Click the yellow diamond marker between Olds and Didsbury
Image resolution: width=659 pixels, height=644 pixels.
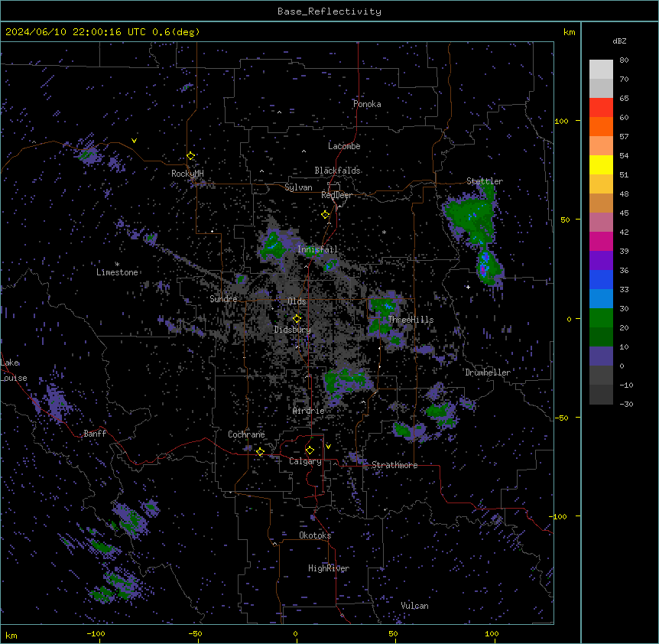coord(297,318)
